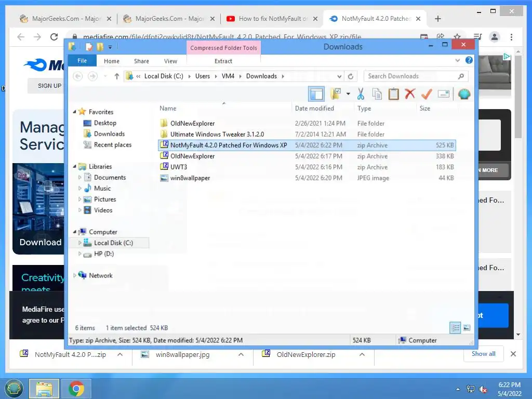Open Recent places in navigation pane
This screenshot has width=532, height=399.
click(x=112, y=145)
